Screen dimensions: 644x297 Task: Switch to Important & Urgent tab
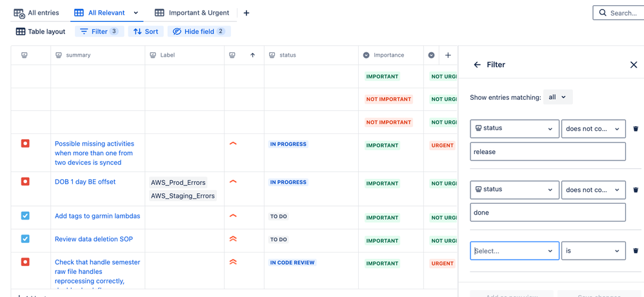point(192,13)
